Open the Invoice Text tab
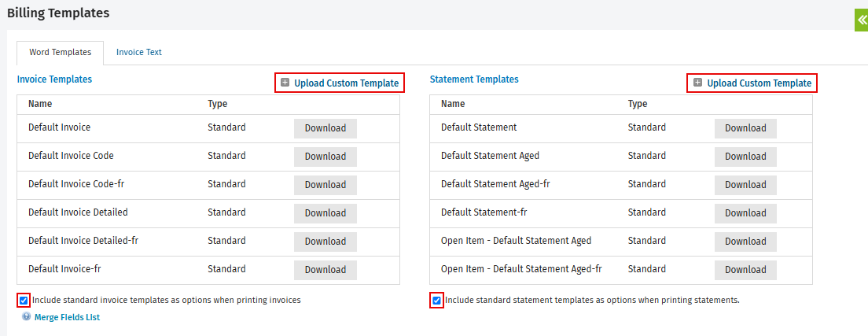Viewport: 868px width, 336px height. tap(139, 53)
